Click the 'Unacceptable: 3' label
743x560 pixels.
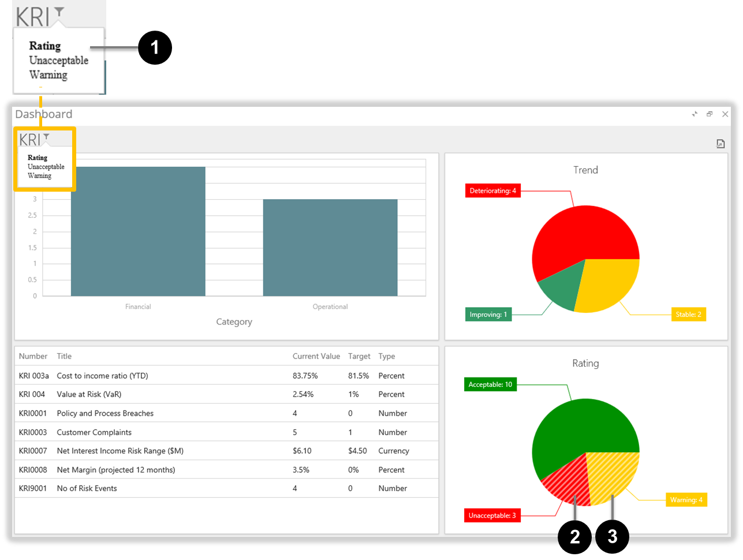[492, 516]
